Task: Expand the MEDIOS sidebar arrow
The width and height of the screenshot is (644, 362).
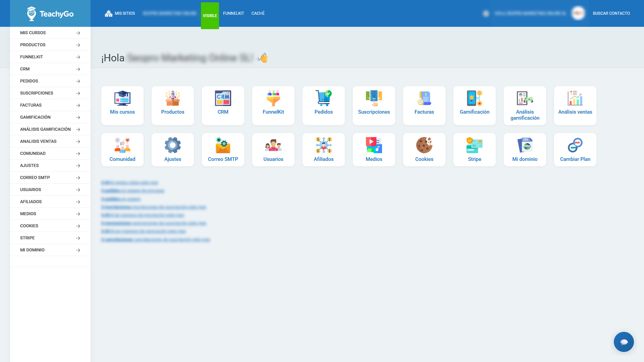Action: click(x=78, y=214)
